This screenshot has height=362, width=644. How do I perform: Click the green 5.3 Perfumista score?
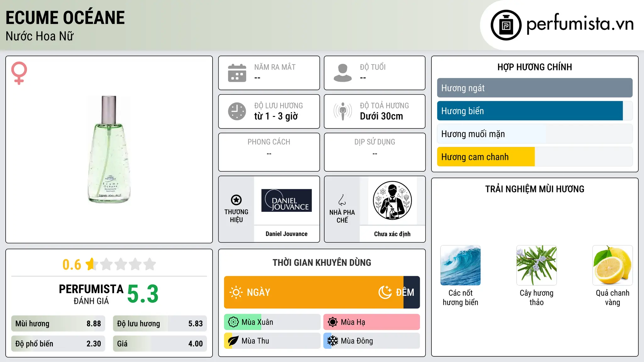point(143,294)
